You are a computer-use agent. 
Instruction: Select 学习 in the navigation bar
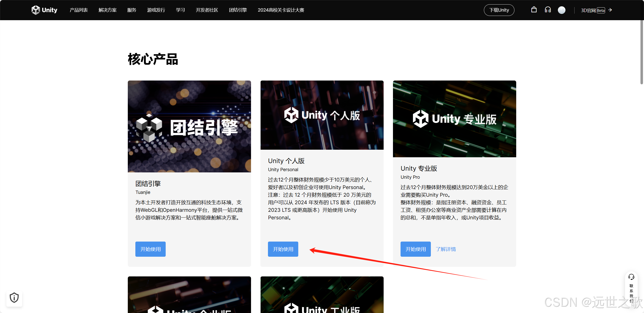pos(180,10)
